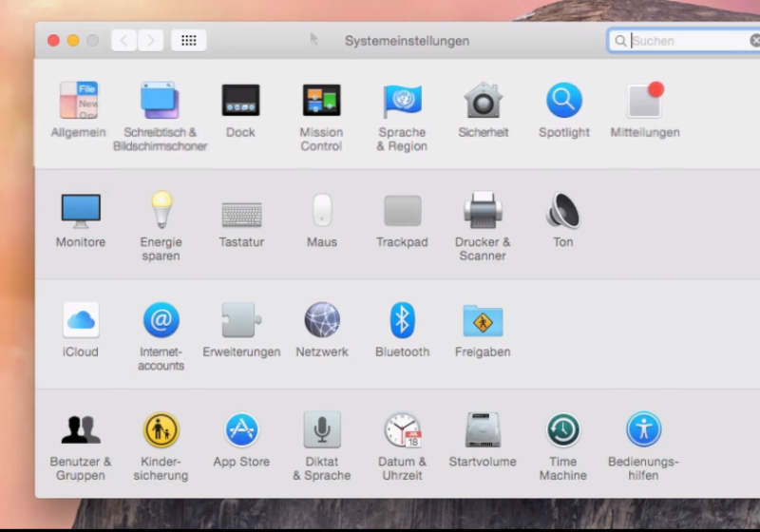The height and width of the screenshot is (532, 760).
Task: Open Drucker & Scanner preferences
Action: (483, 211)
